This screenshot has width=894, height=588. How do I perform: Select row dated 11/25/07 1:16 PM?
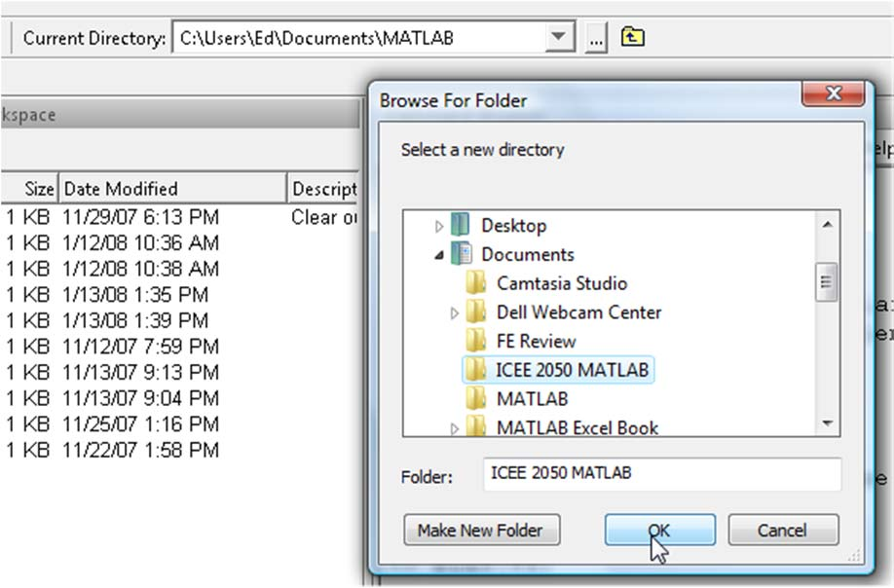pos(179,424)
